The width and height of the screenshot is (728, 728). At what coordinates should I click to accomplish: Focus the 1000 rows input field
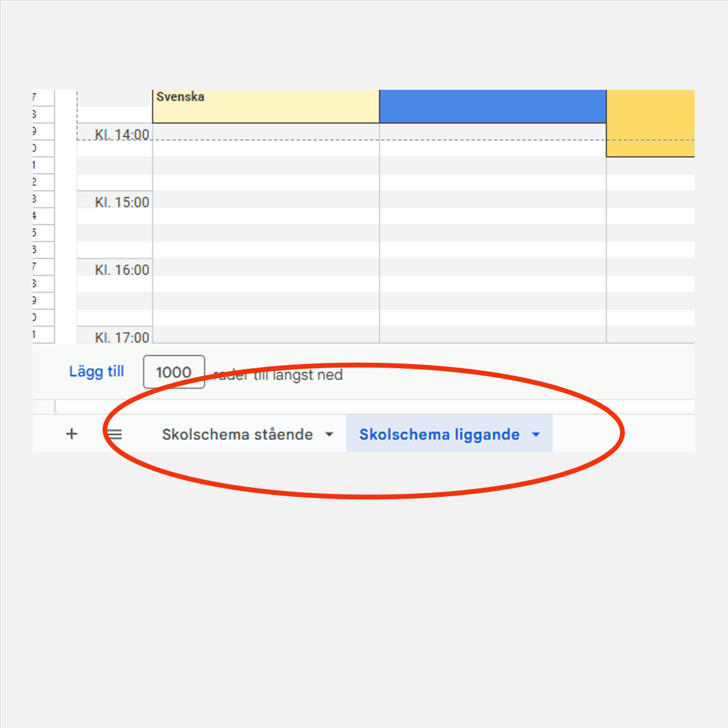[x=174, y=372]
